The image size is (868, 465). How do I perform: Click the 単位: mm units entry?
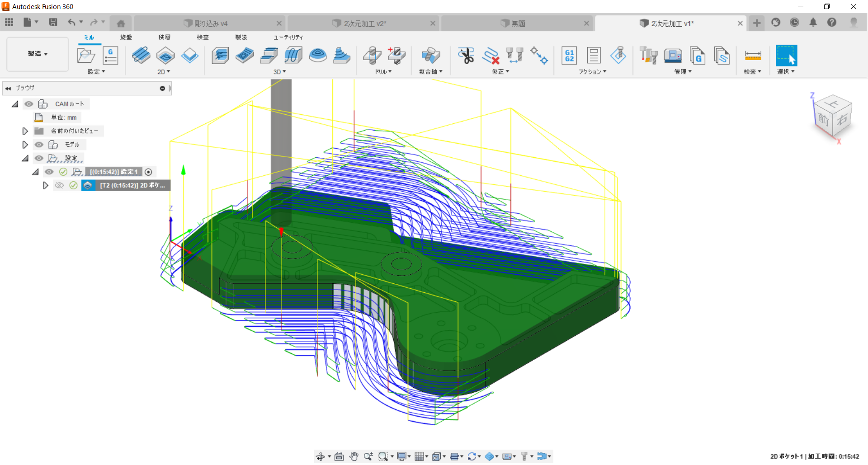click(x=64, y=117)
